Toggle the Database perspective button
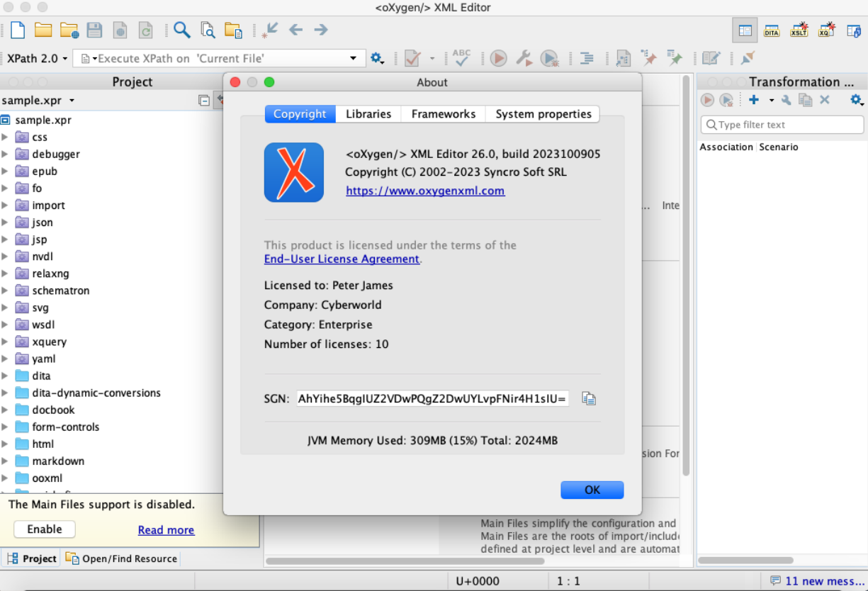The height and width of the screenshot is (591, 868). (854, 30)
